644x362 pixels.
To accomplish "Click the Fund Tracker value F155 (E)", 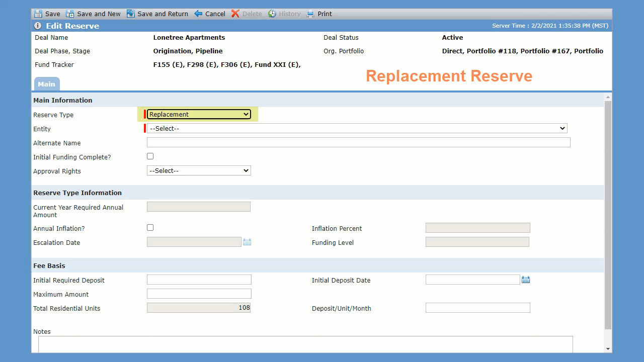I will point(169,65).
